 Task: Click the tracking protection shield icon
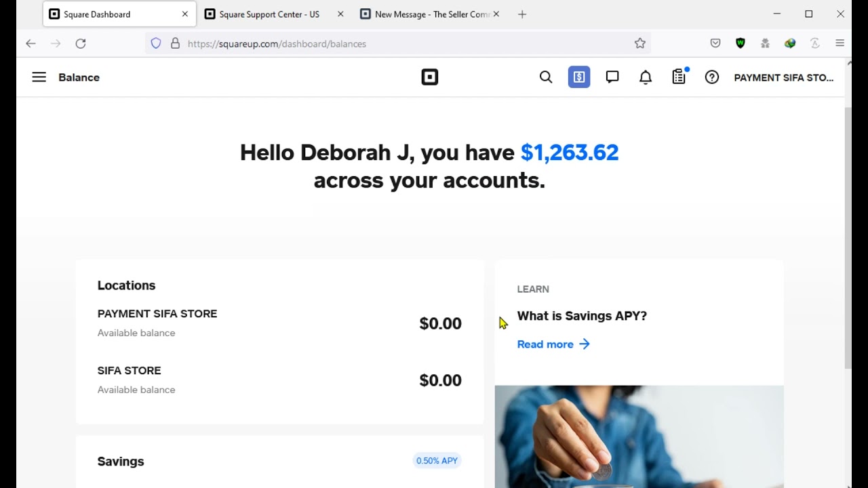(x=156, y=43)
